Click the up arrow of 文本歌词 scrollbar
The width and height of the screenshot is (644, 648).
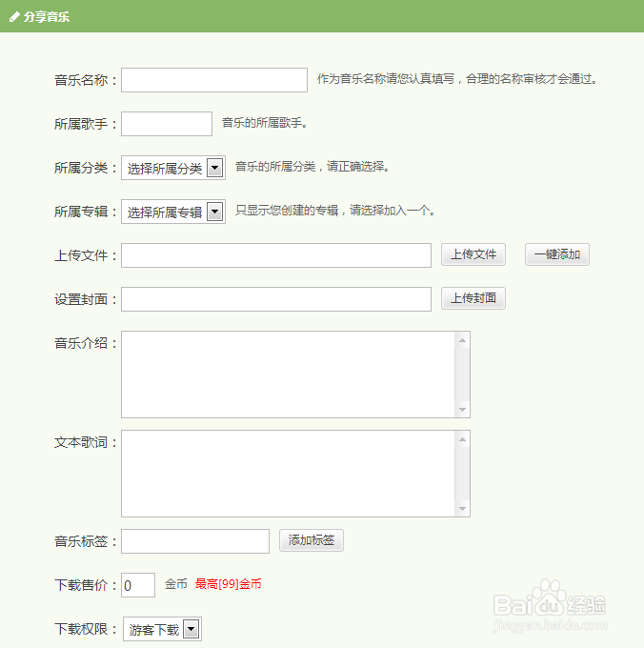click(x=462, y=439)
